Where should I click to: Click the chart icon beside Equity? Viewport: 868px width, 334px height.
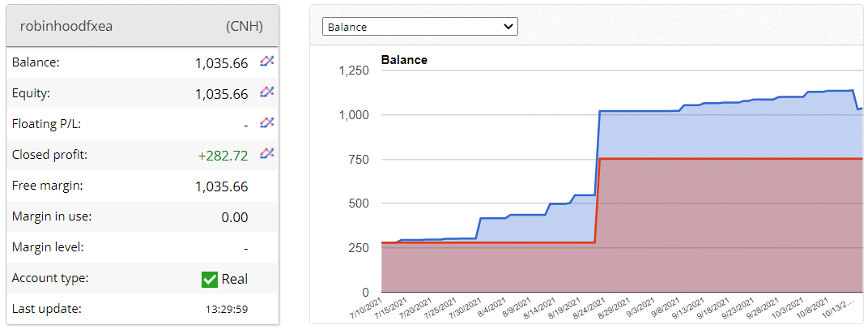(266, 92)
